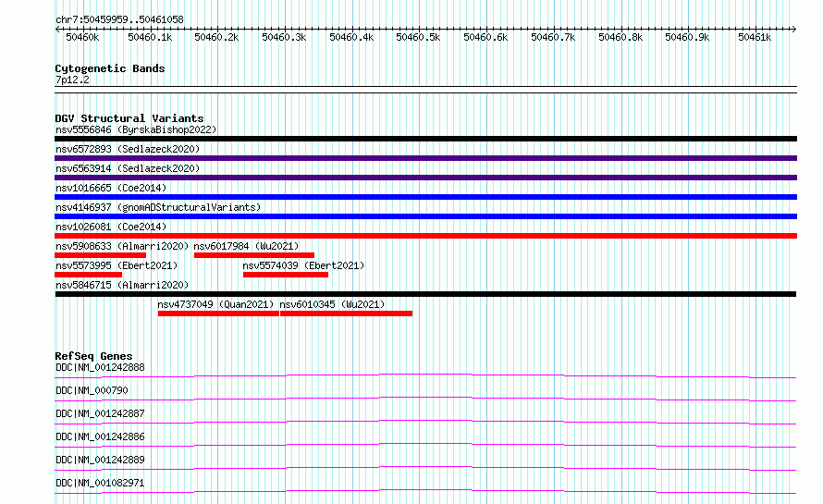
Task: Open variant nsv5556846 (ByrskaBishop2022) label
Action: point(136,129)
